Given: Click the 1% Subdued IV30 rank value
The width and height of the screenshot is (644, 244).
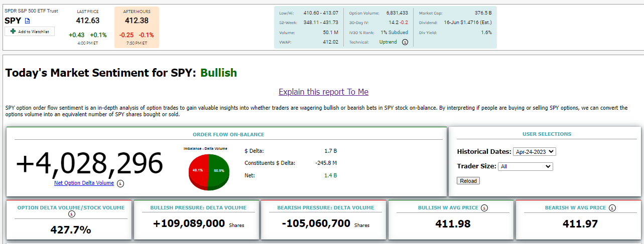Looking at the screenshot, I should (x=394, y=33).
